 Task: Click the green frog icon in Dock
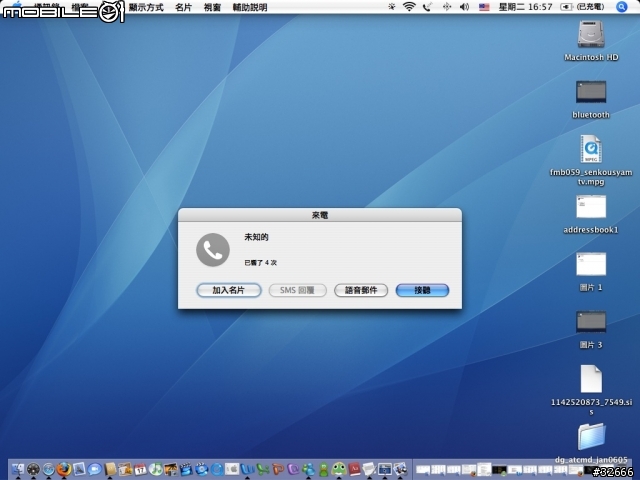tap(339, 469)
